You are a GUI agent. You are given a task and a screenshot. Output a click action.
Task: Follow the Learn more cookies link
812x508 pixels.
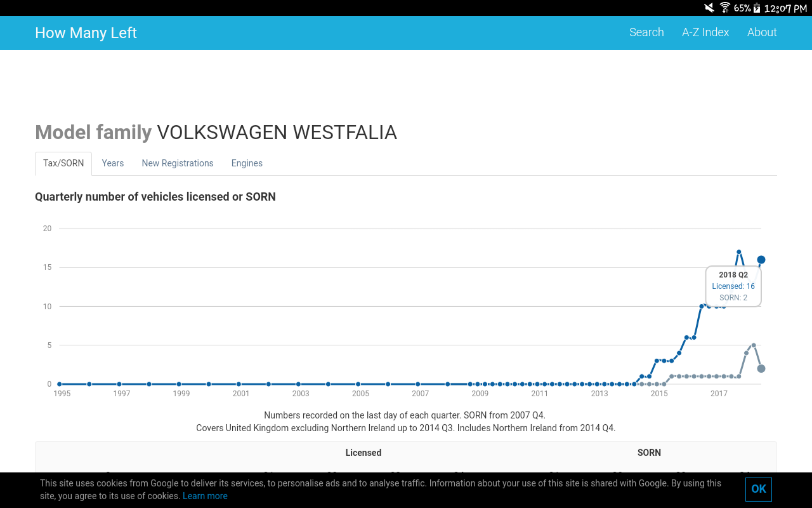coord(205,496)
